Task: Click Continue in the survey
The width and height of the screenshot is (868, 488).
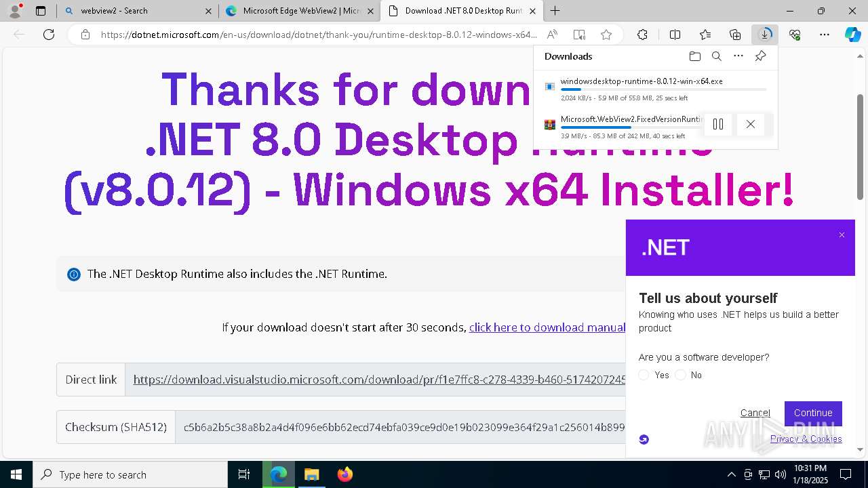Action: (x=813, y=413)
